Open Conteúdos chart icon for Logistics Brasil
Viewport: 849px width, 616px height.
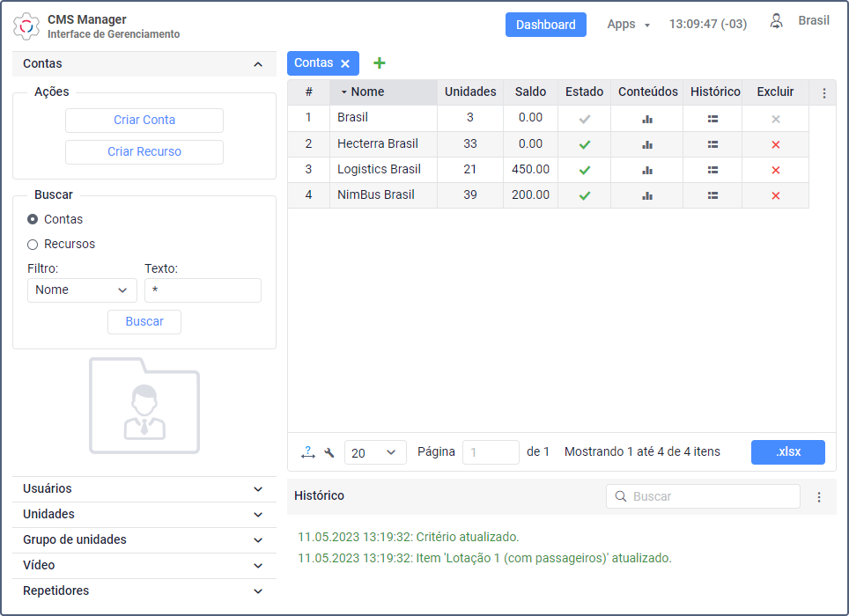(646, 170)
